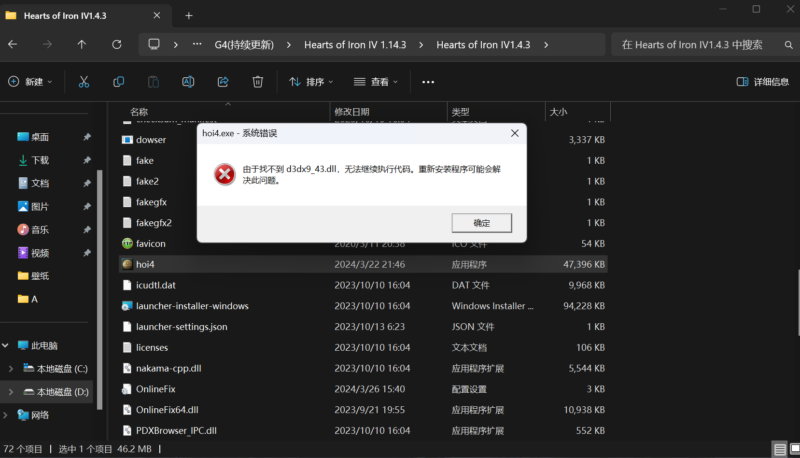This screenshot has height=458, width=800.
Task: Open the 排序 sort dropdown
Action: pyautogui.click(x=311, y=82)
